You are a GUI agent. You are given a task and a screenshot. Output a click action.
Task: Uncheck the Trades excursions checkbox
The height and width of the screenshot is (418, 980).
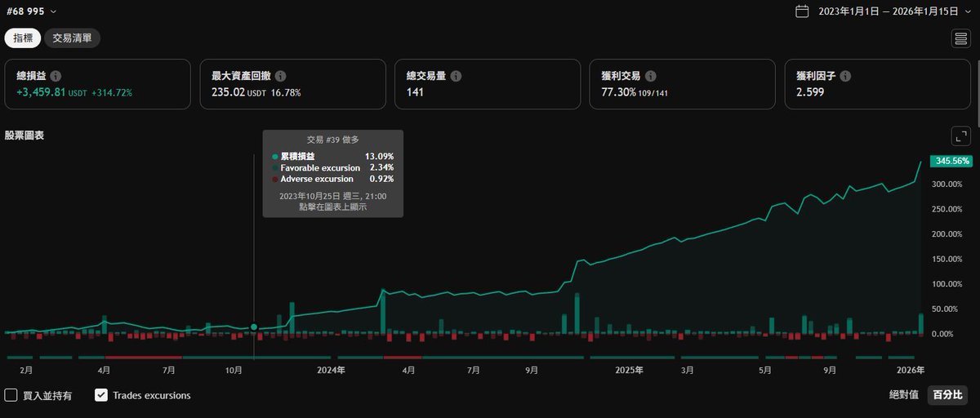pyautogui.click(x=101, y=395)
